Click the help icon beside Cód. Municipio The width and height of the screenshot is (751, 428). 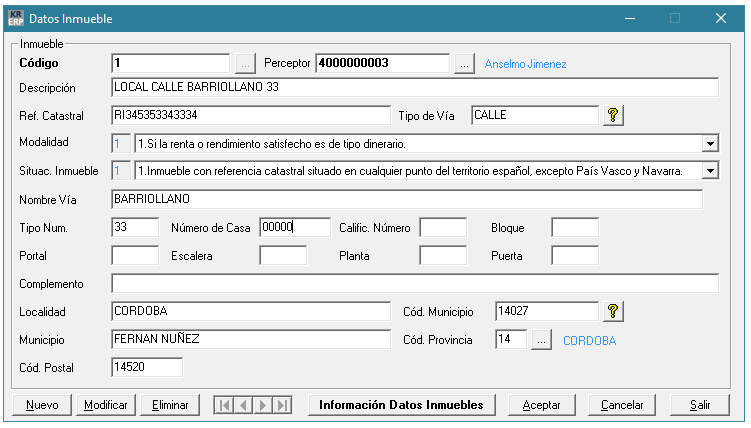[x=615, y=312]
